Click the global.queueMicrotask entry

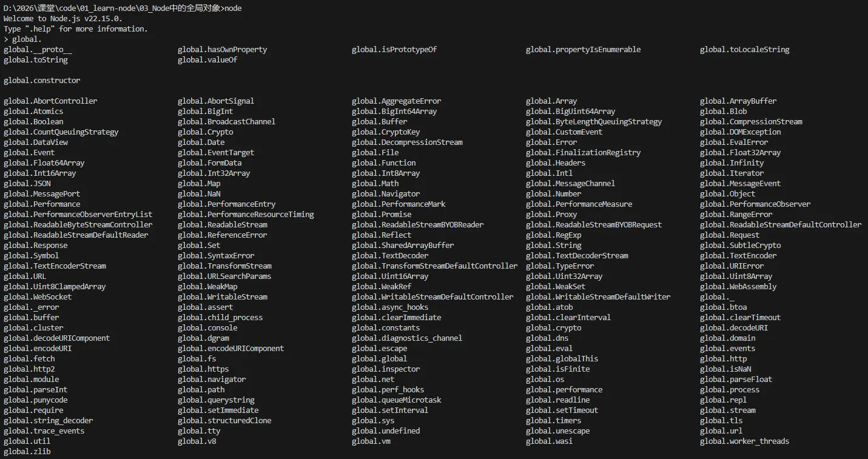click(x=397, y=400)
